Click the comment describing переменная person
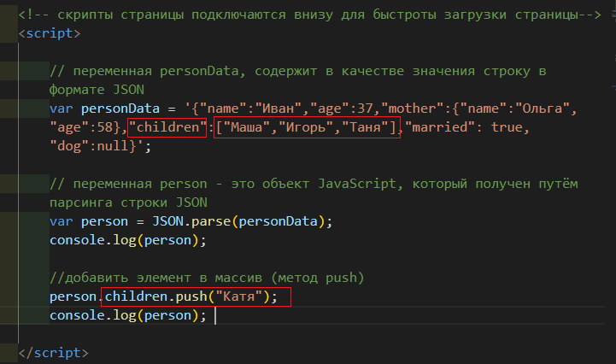 (x=314, y=193)
